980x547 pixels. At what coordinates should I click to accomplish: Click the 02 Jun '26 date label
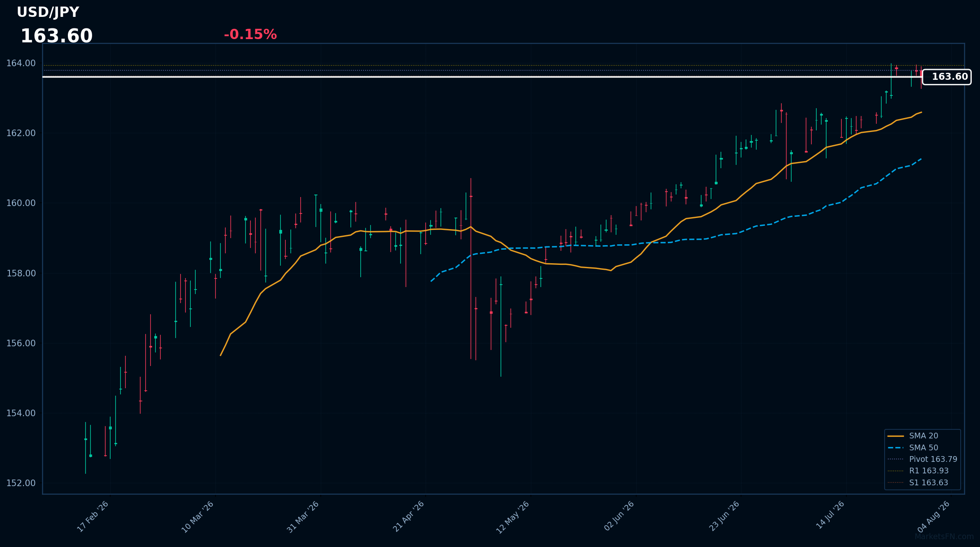tap(619, 516)
